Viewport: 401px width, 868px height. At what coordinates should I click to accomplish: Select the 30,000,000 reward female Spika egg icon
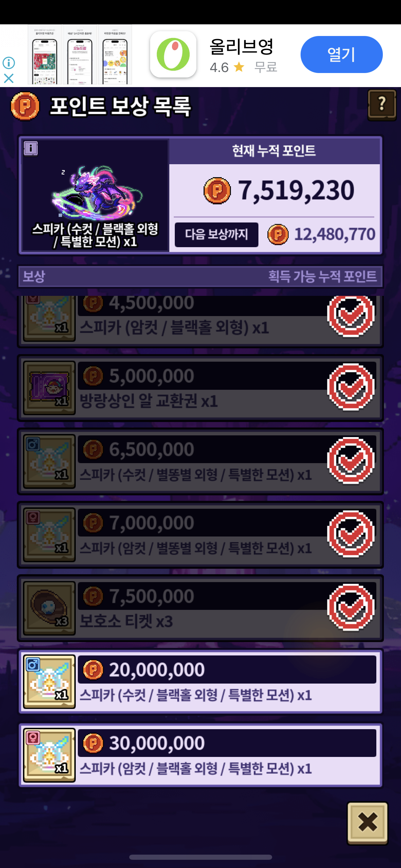(x=49, y=755)
